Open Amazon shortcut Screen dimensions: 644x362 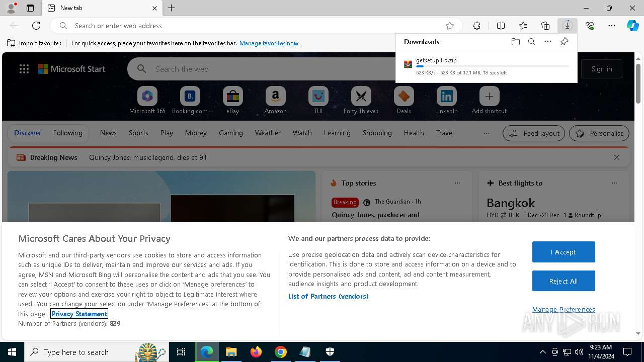click(275, 100)
